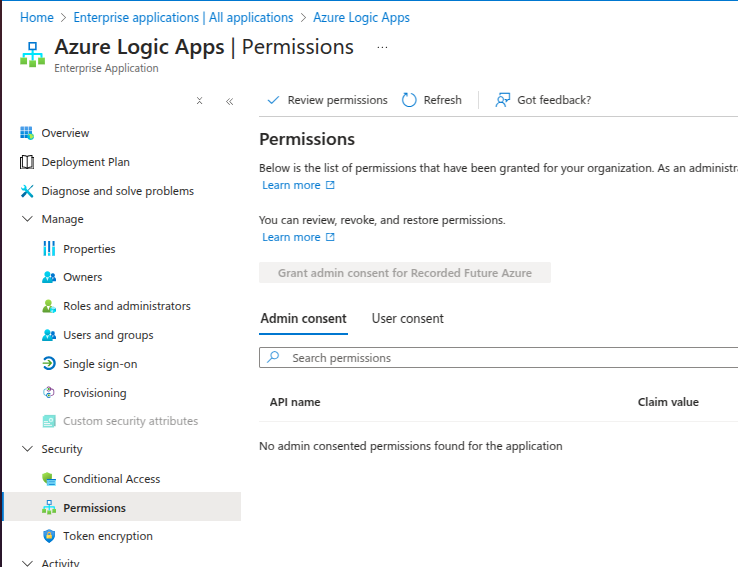Viewport: 738px width, 567px height.
Task: Open the Overview grid icon
Action: coord(27,133)
